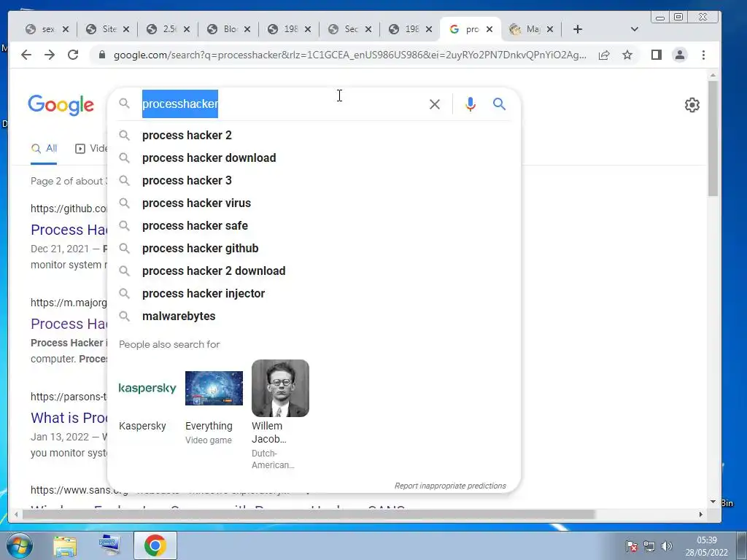The image size is (747, 560).
Task: Reload the page with refresh icon
Action: [x=73, y=55]
